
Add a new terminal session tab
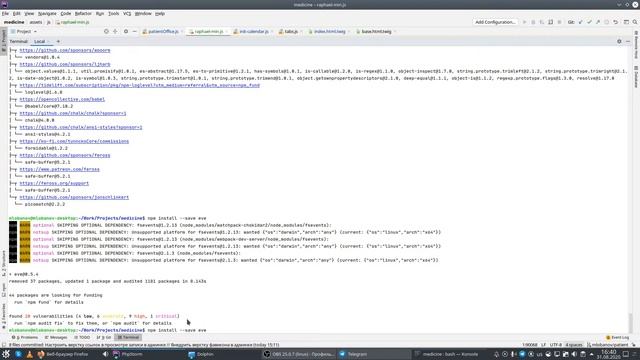tap(58, 41)
